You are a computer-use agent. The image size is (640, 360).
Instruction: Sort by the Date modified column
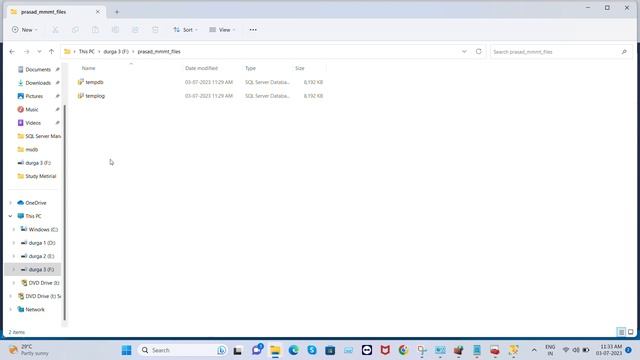tap(201, 68)
